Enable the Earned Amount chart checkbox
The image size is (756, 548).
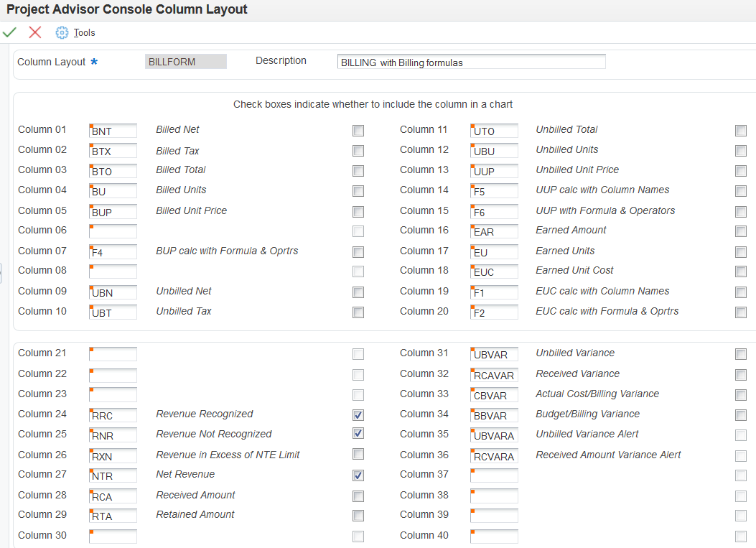(x=741, y=231)
